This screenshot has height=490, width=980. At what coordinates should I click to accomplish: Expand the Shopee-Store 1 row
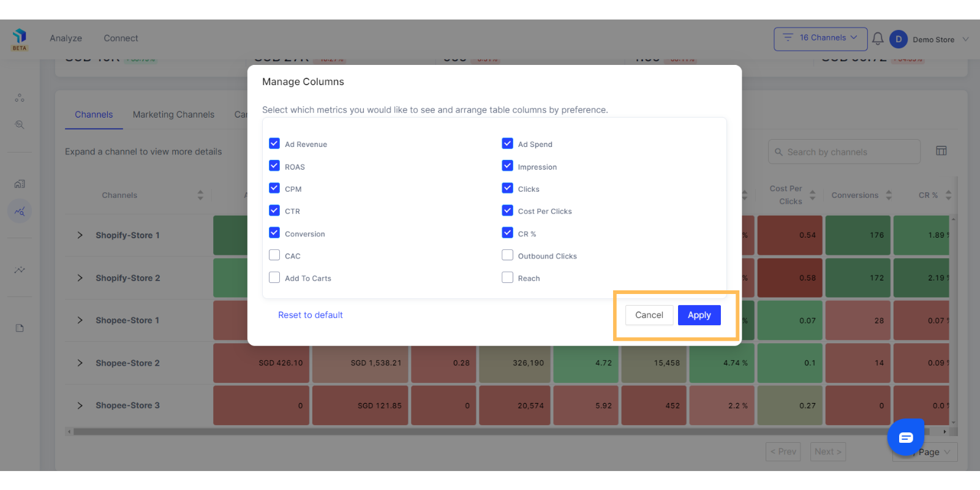click(x=80, y=320)
